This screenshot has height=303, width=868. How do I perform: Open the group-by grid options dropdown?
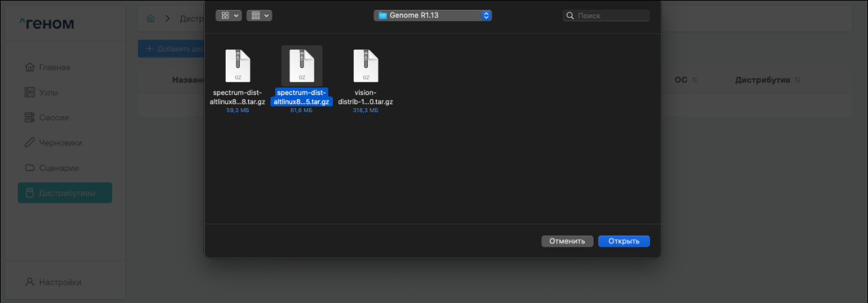click(259, 15)
